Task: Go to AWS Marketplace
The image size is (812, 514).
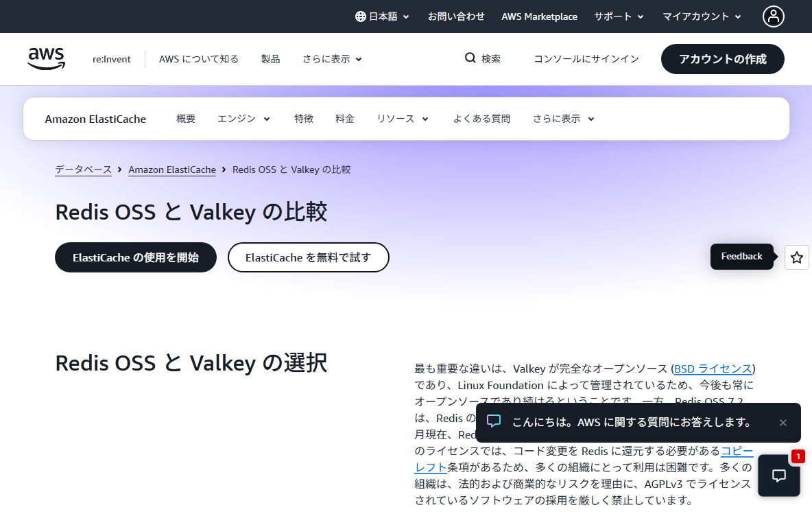Action: click(539, 16)
